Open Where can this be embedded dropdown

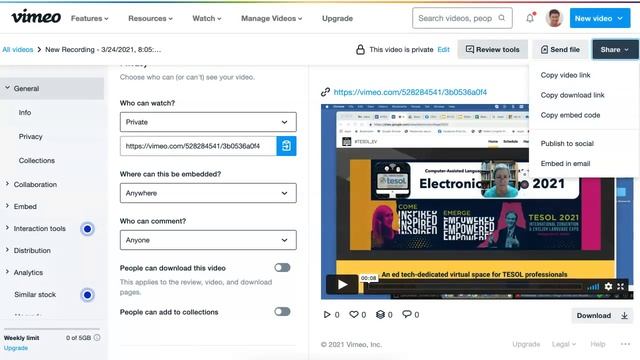click(x=208, y=193)
